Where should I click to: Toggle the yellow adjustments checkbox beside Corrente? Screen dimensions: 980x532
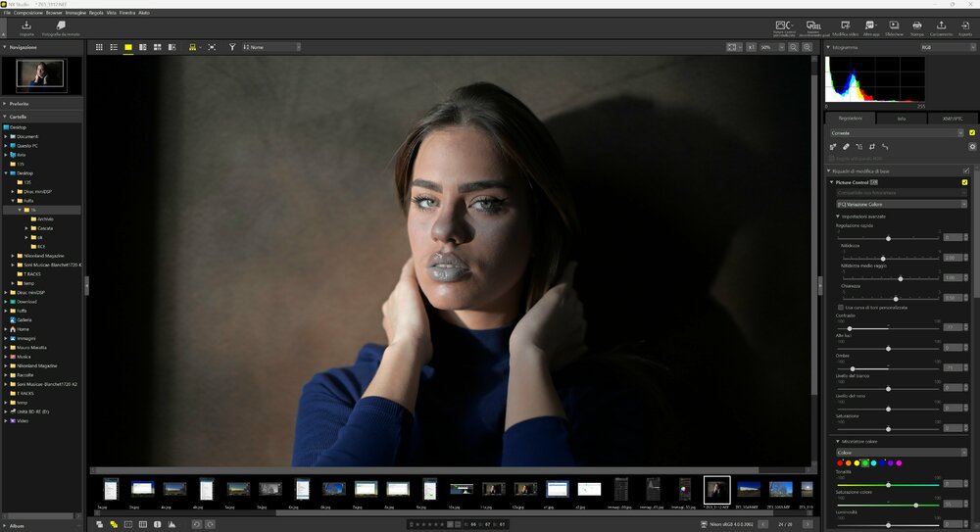click(972, 132)
